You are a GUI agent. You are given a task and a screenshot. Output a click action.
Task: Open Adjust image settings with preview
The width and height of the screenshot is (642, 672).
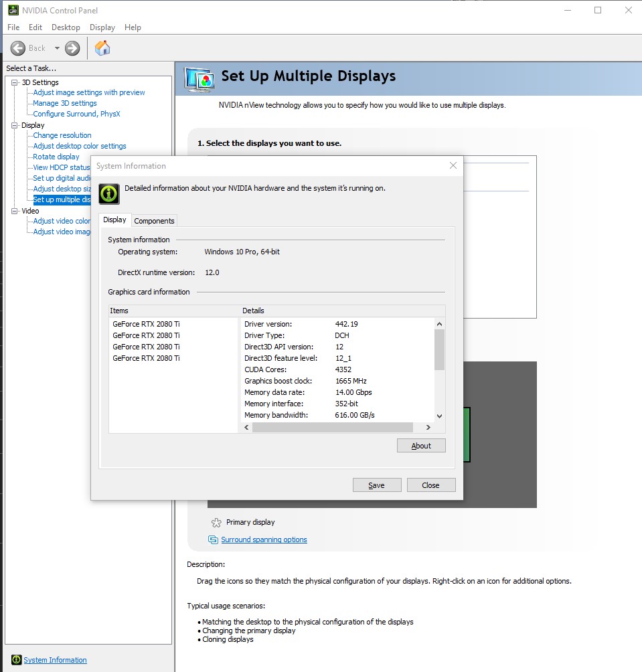pos(89,92)
